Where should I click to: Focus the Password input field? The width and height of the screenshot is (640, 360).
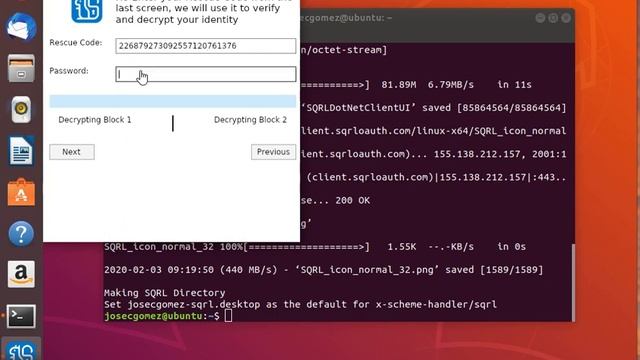coord(206,74)
